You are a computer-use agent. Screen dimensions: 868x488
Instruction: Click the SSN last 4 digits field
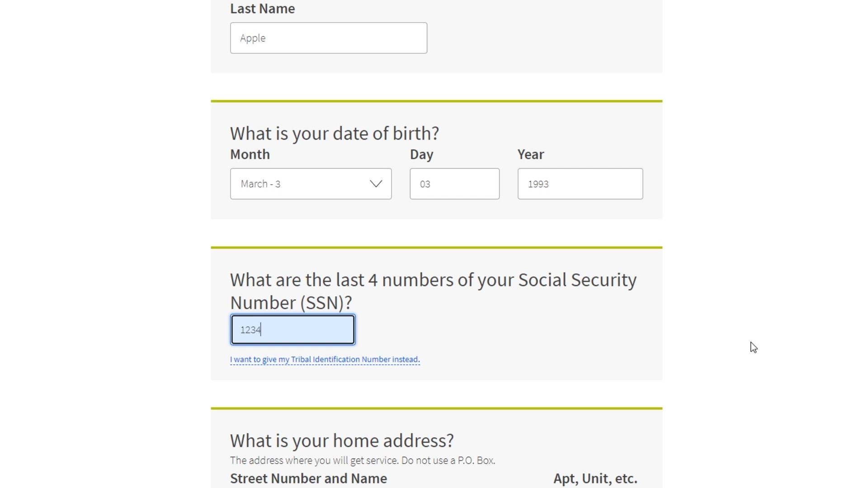tap(293, 330)
